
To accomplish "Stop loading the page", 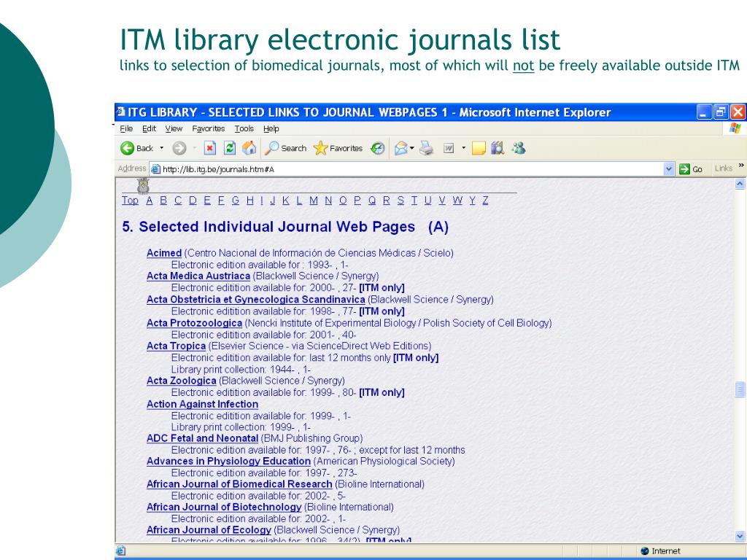I will point(209,149).
